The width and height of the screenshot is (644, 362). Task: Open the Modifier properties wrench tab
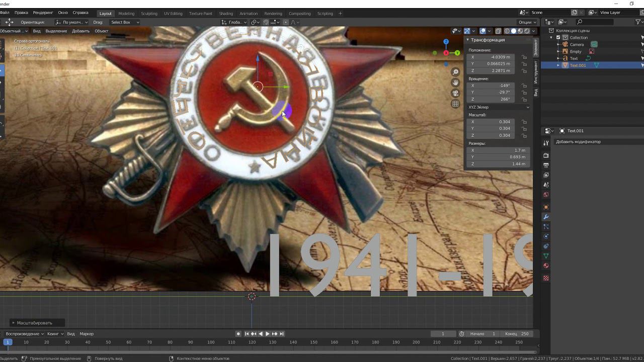(546, 217)
